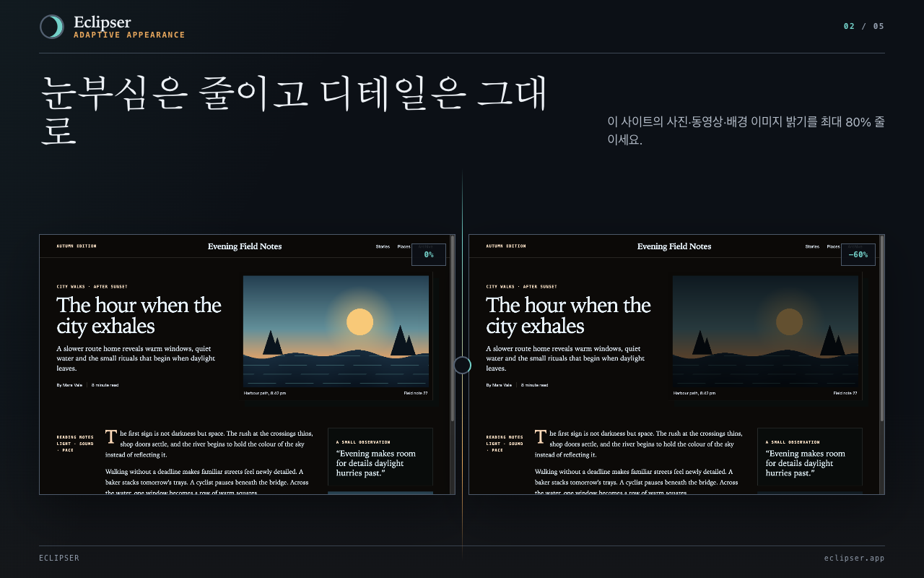Click 'READING NOTES' sidebar label in right preview
Viewport: 924px width, 578px height.
(505, 437)
